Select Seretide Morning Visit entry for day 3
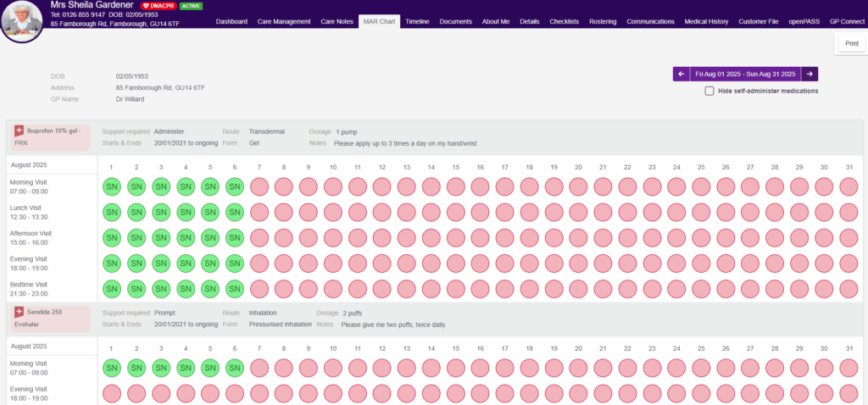This screenshot has width=868, height=405. point(161,368)
